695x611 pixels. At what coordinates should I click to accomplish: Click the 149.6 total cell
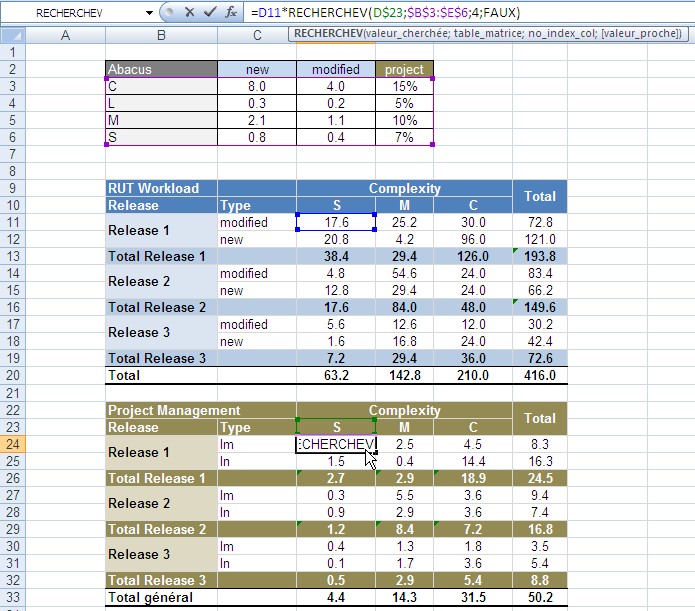point(540,307)
